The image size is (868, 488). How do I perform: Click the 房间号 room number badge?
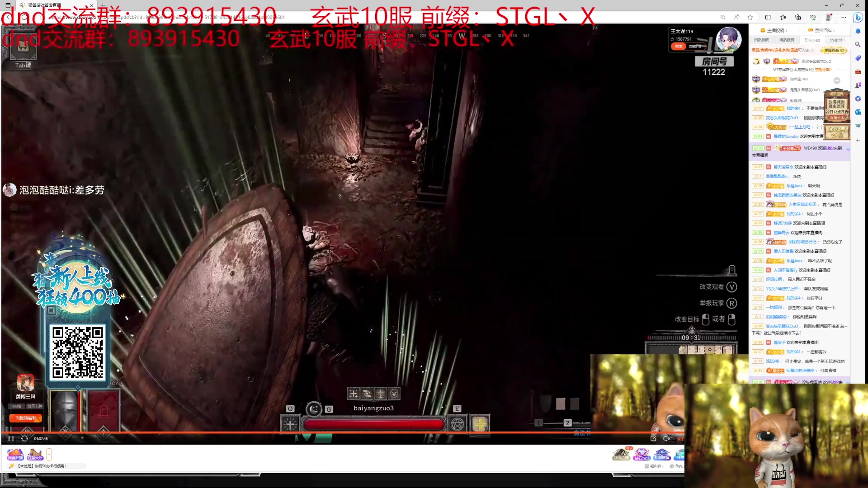coord(714,61)
